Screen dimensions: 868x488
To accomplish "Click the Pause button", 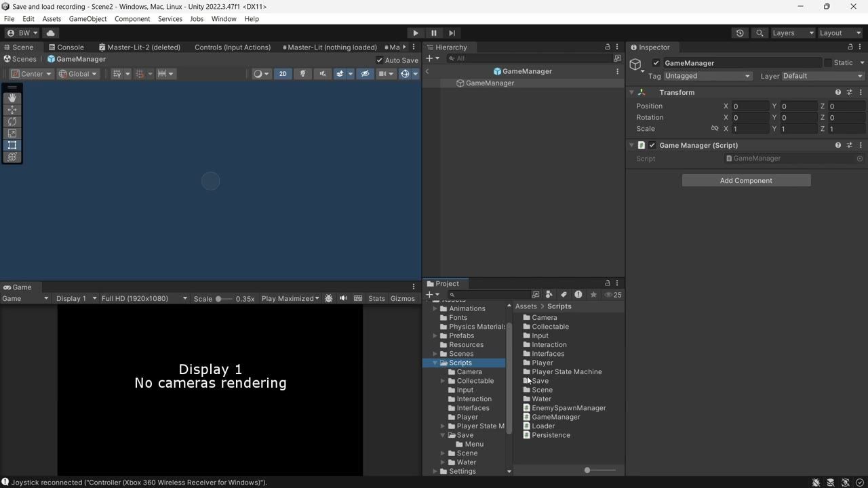I will coord(434,33).
